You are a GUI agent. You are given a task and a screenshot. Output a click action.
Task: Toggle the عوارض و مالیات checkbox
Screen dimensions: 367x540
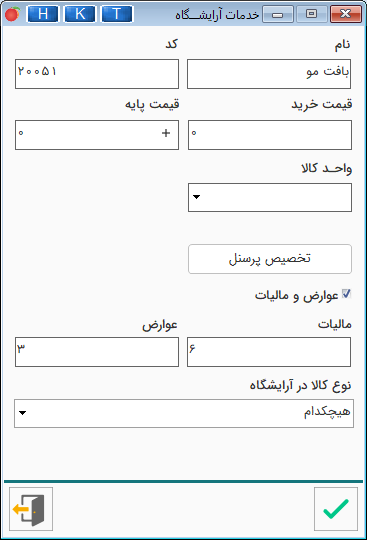(x=346, y=294)
